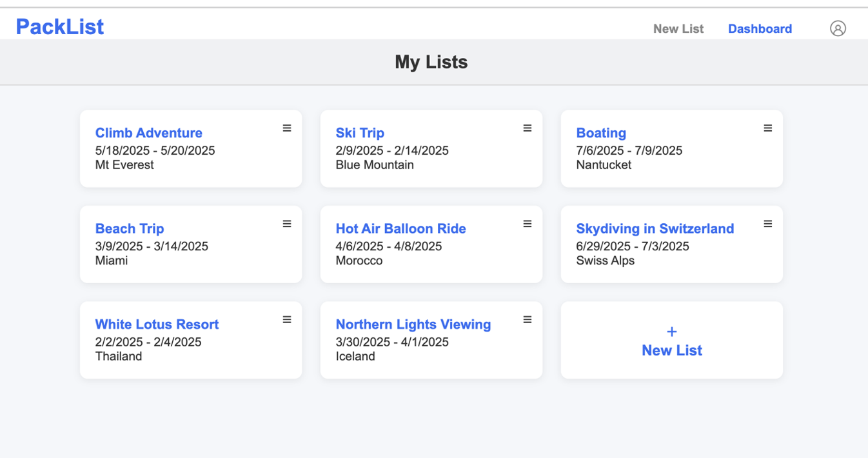The image size is (868, 458).
Task: Open the Ski Trip list
Action: pyautogui.click(x=360, y=133)
